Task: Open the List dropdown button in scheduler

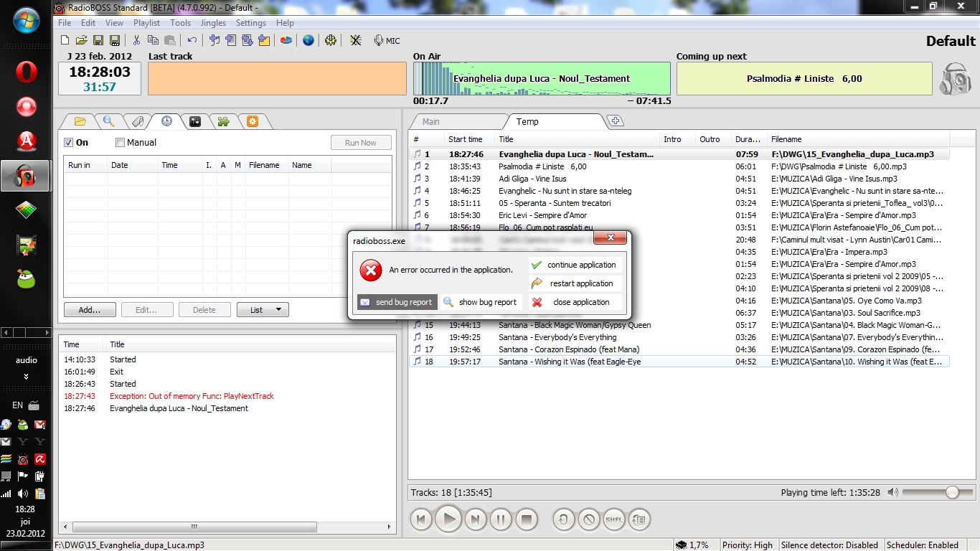Action: (x=263, y=310)
